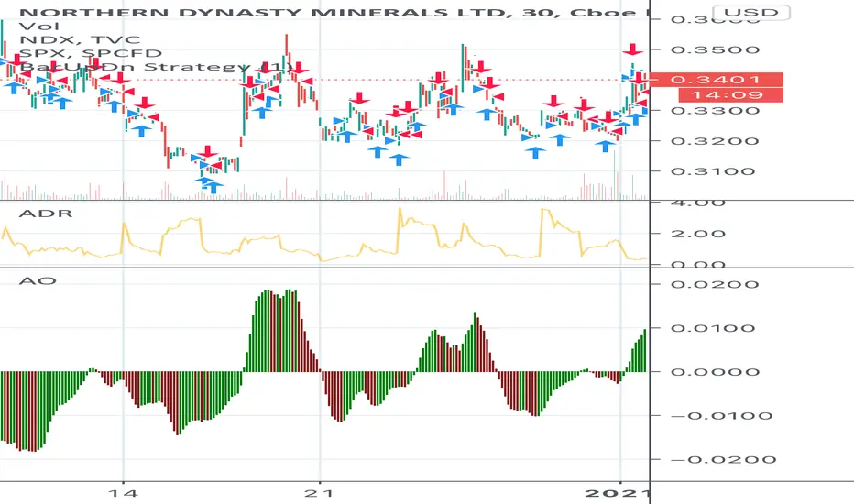
Task: Click the −0.0100 AO axis label
Action: pyautogui.click(x=721, y=416)
